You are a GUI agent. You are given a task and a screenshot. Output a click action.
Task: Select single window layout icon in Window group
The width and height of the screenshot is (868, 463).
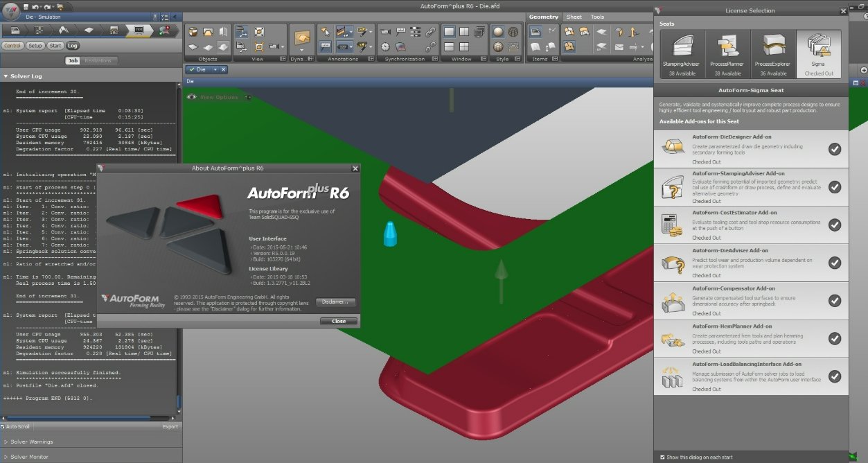pyautogui.click(x=450, y=32)
